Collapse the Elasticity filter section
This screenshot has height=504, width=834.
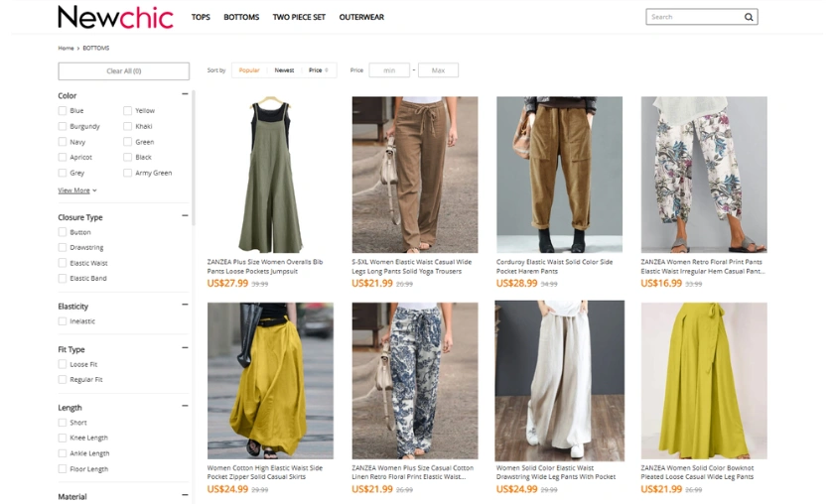[x=185, y=305]
